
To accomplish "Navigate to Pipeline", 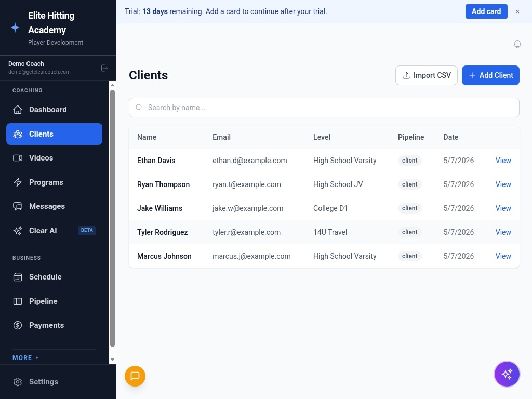I will click(x=54, y=301).
